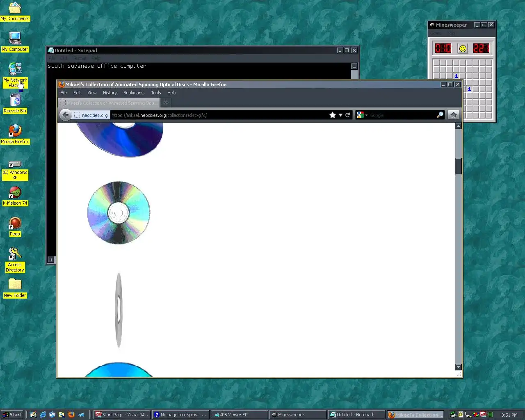
Task: Switch to 'No page to display' taskbar button
Action: [181, 415]
